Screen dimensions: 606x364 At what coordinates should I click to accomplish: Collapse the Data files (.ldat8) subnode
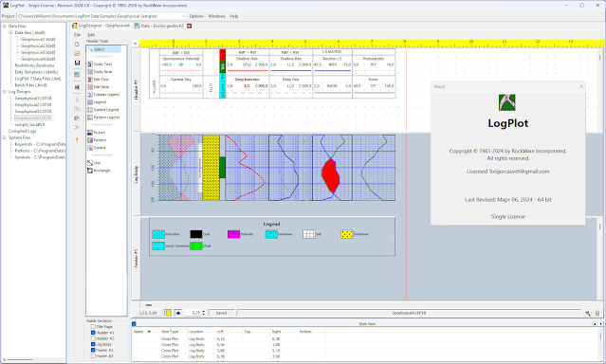pos(10,33)
